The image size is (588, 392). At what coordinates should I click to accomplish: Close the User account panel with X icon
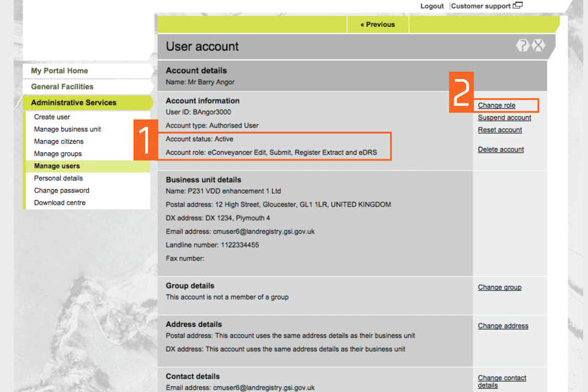538,45
